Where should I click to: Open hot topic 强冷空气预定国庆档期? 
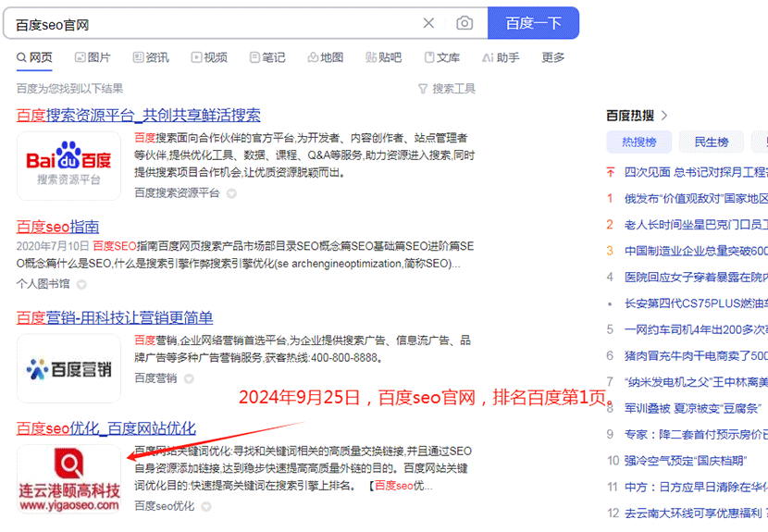pos(686,461)
